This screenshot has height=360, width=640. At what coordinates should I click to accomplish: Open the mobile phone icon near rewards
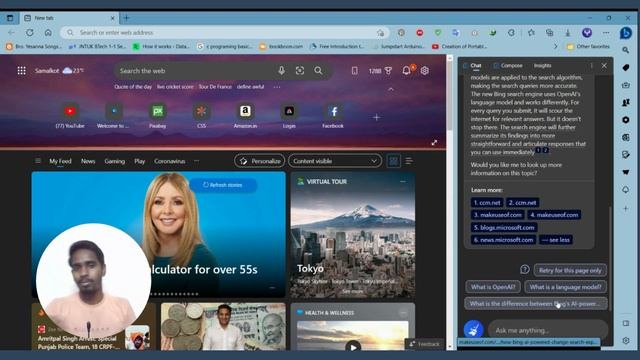pos(355,71)
